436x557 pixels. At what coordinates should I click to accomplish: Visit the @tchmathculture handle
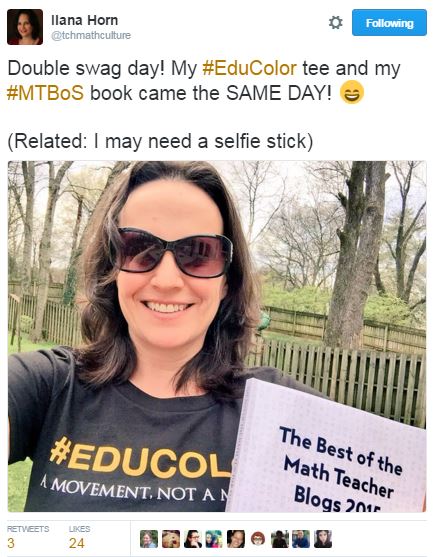91,36
